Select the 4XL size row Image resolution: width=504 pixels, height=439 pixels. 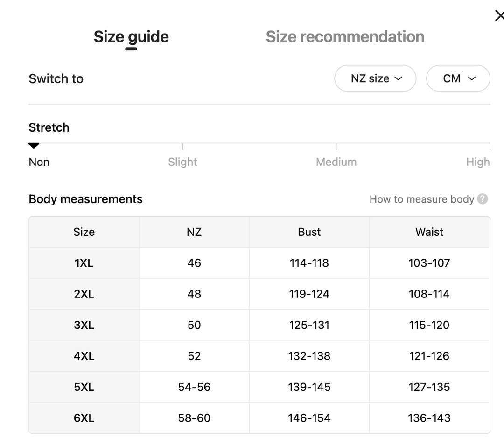tap(84, 356)
